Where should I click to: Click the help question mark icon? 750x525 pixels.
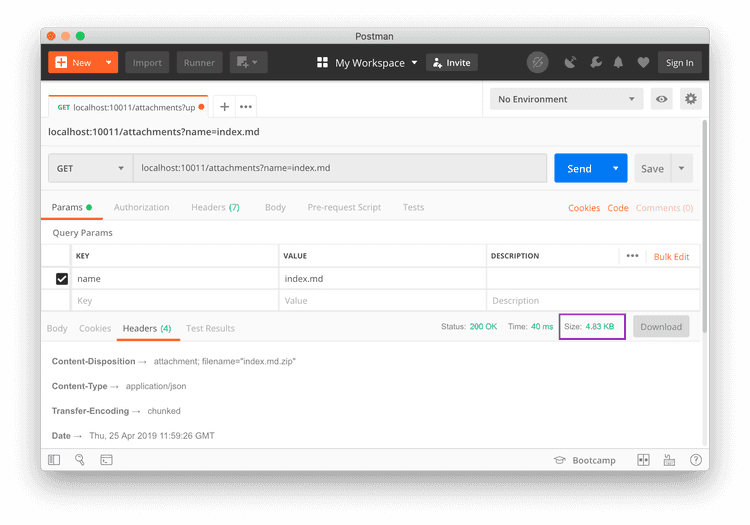(x=695, y=460)
